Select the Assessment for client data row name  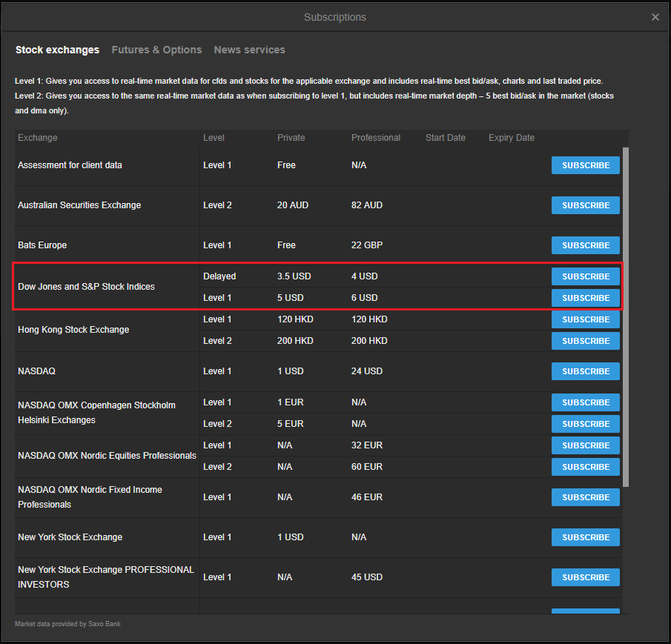pyautogui.click(x=70, y=165)
